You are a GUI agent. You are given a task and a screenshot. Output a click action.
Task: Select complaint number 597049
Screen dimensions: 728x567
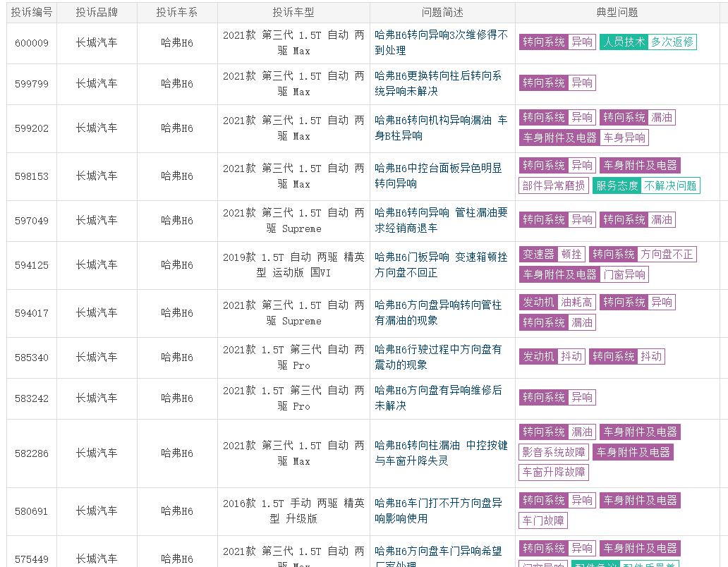32,221
